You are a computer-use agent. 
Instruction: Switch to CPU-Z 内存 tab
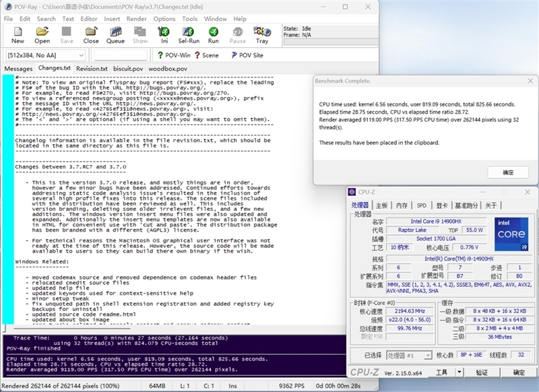tap(402, 205)
